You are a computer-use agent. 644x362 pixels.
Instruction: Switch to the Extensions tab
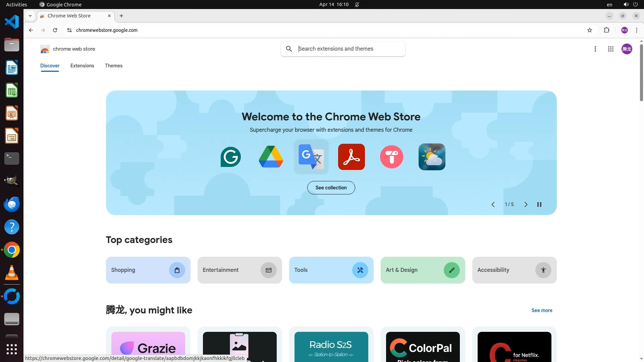coord(82,66)
